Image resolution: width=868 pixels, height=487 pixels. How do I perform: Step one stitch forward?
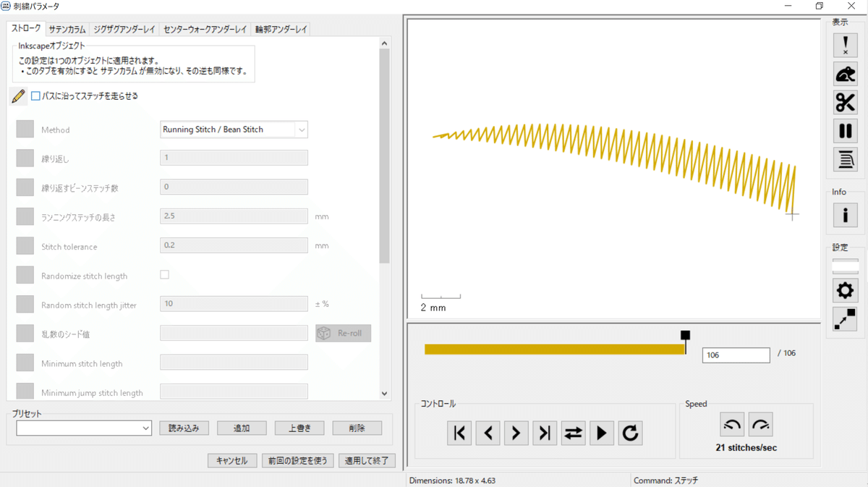[x=516, y=433]
